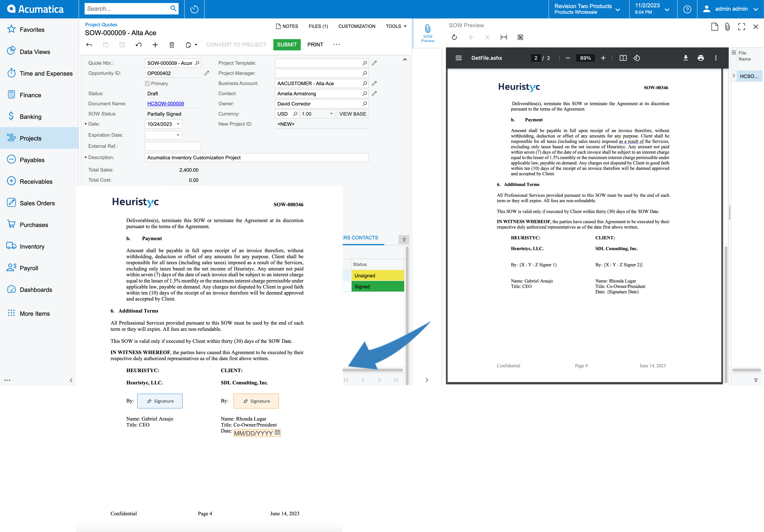Viewport: 764px width, 532px height.
Task: Open the Expiration Date dropdown
Action: [x=178, y=135]
